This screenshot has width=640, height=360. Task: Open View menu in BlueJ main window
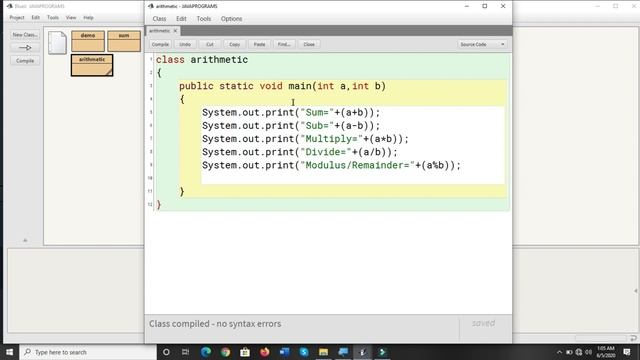click(71, 18)
